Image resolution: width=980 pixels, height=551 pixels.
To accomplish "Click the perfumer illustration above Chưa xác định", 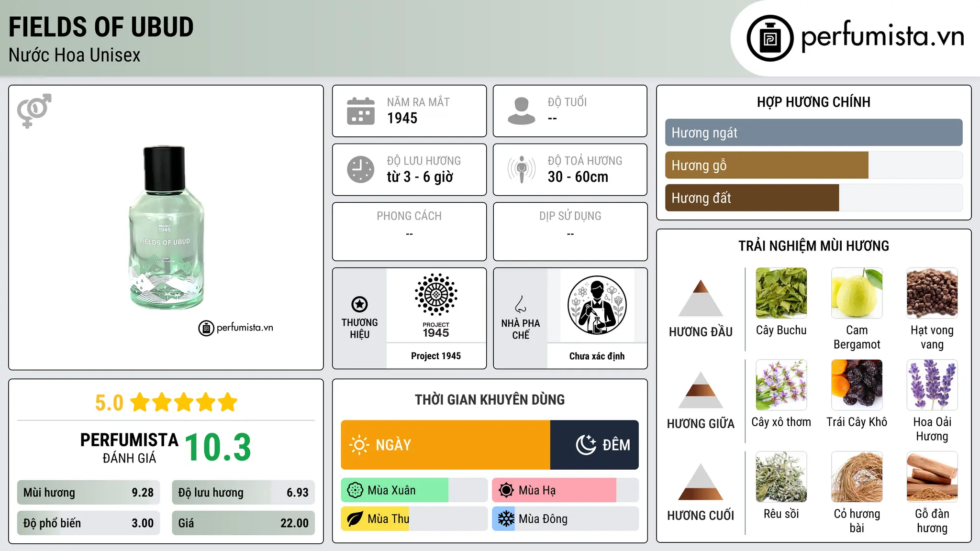I will tap(597, 305).
